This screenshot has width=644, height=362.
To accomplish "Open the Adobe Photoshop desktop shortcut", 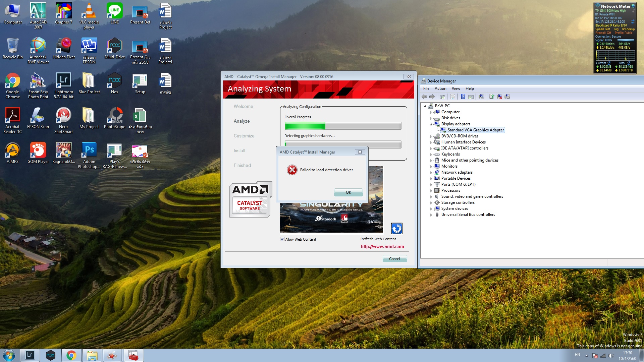I will coord(89,156).
